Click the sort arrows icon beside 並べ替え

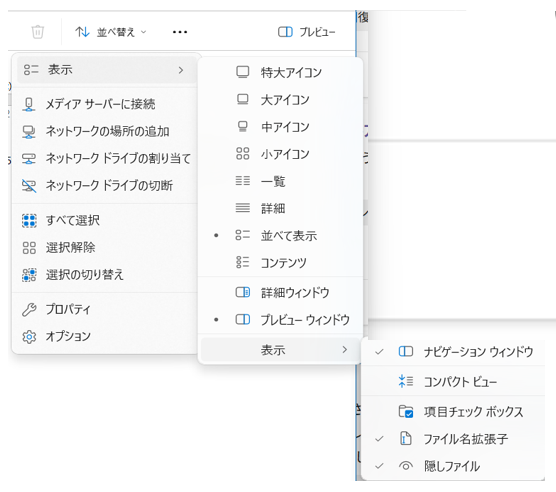click(x=82, y=32)
